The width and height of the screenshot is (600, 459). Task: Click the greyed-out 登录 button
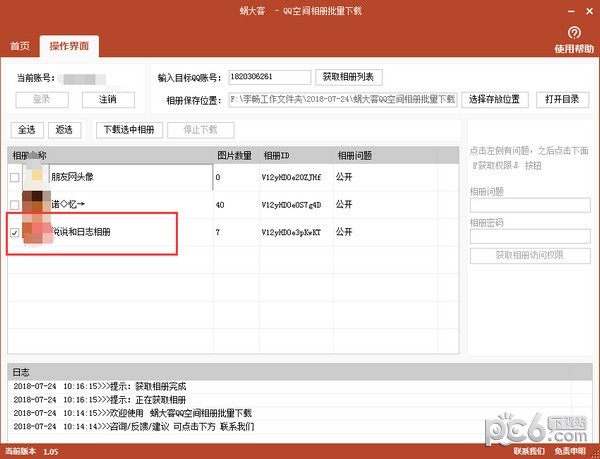[x=42, y=99]
